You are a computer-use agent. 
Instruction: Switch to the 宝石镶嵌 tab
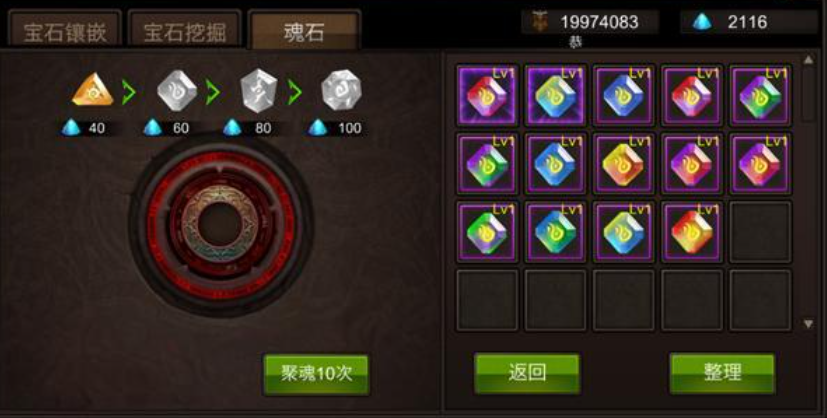[65, 31]
